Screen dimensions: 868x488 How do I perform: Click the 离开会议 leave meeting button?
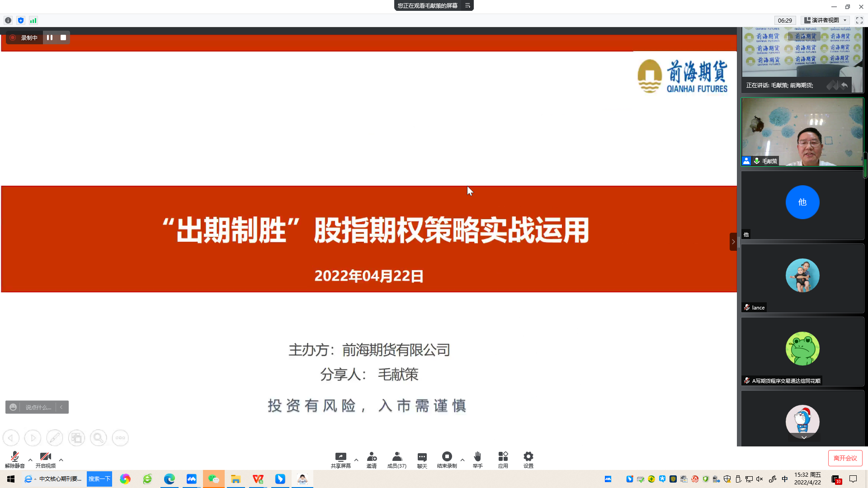tap(845, 458)
